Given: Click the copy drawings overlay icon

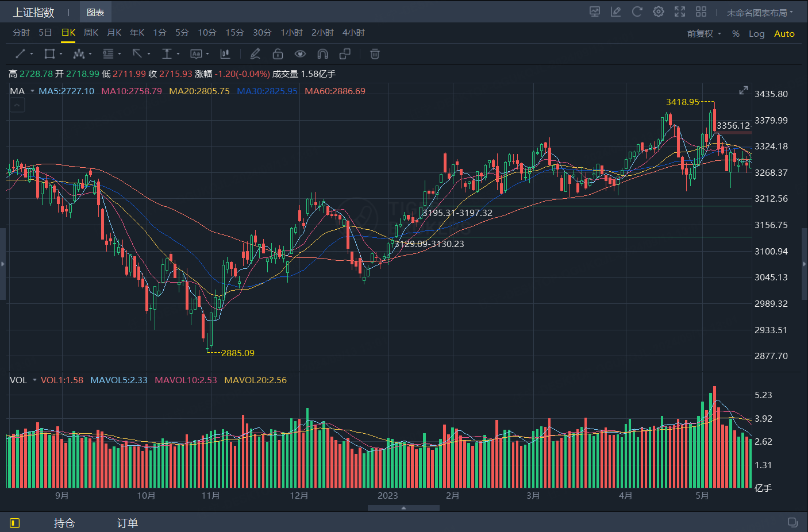Looking at the screenshot, I should coord(345,54).
